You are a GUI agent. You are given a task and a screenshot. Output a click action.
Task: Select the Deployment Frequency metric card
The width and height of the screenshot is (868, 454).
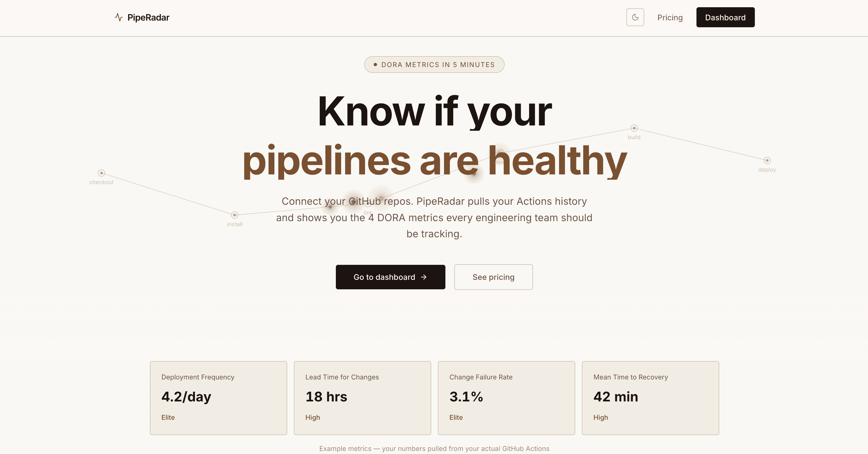tap(218, 398)
